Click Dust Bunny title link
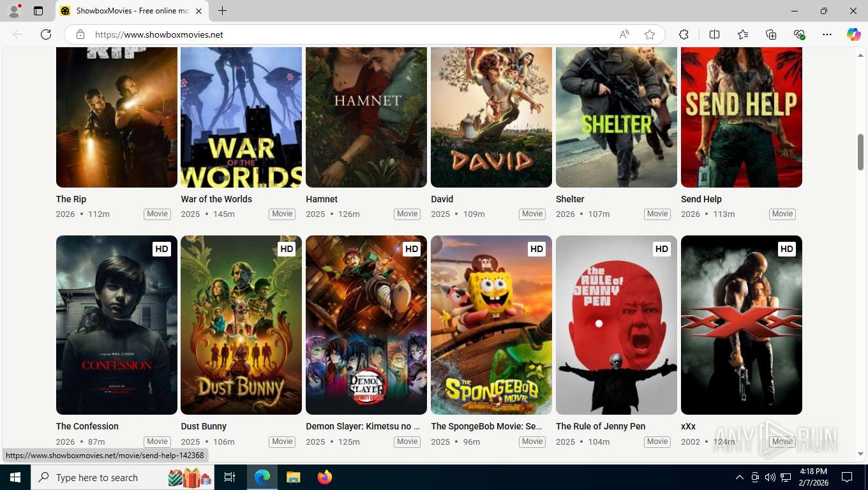 pyautogui.click(x=204, y=426)
